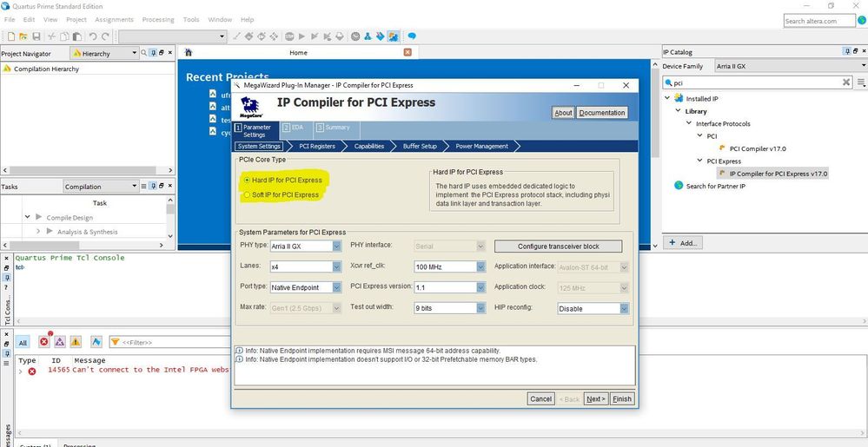Filter messages by critical warning icon
This screenshot has height=447, width=868.
(60, 342)
